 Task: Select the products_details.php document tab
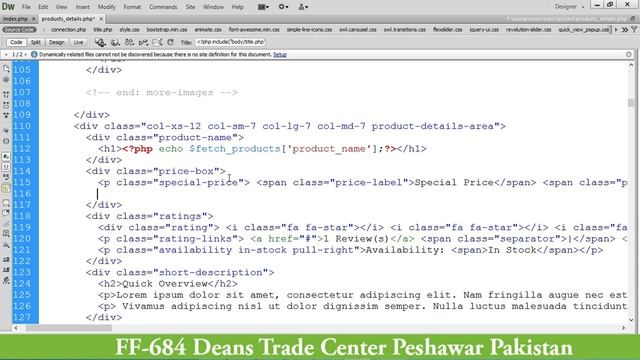[68, 19]
